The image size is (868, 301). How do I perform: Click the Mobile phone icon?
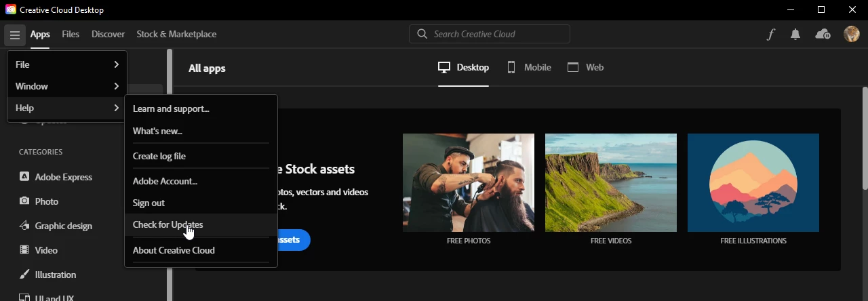click(x=511, y=67)
